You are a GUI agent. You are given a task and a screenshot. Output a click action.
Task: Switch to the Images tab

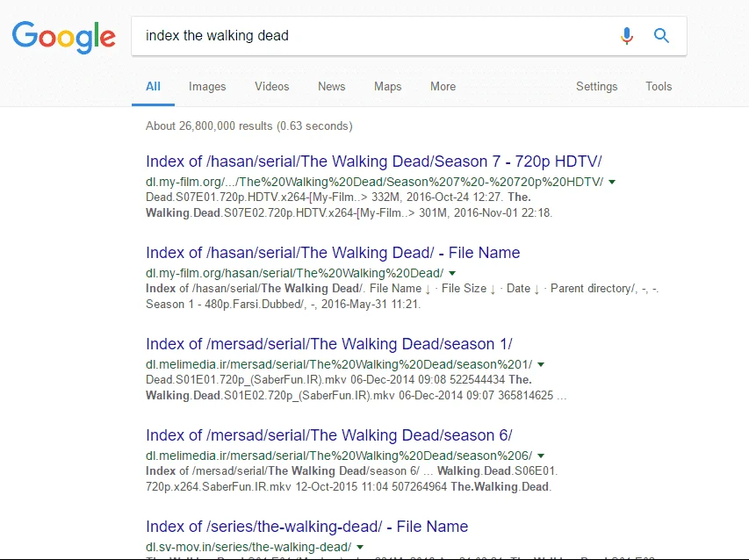(207, 86)
